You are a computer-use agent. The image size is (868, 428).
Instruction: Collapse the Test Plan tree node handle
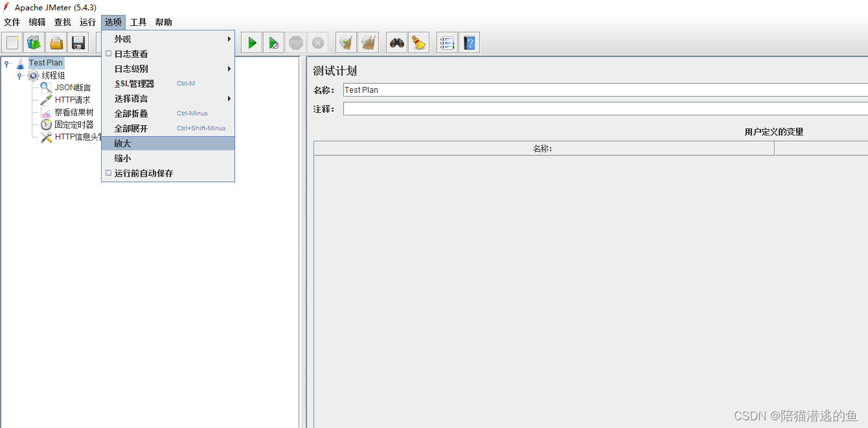pos(7,63)
